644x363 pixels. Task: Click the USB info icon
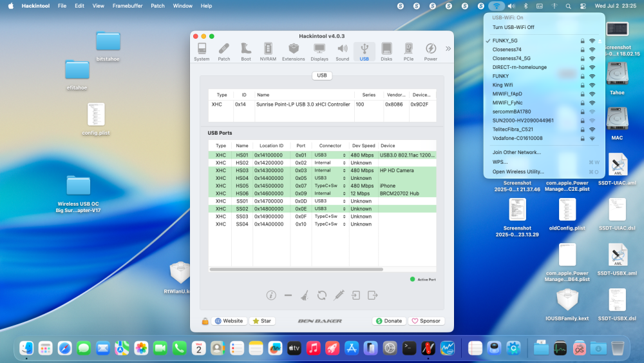click(271, 295)
